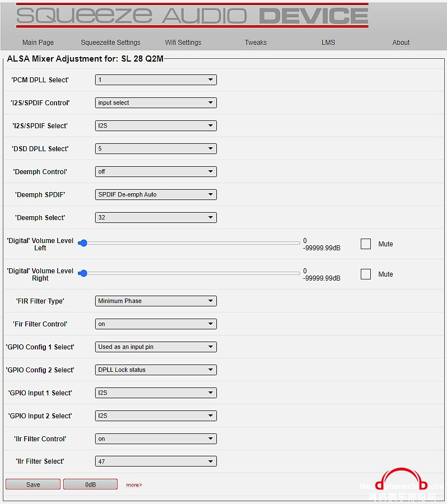This screenshot has width=447, height=504.
Task: Click the Digital Volume Level Left slider
Action: pyautogui.click(x=189, y=244)
